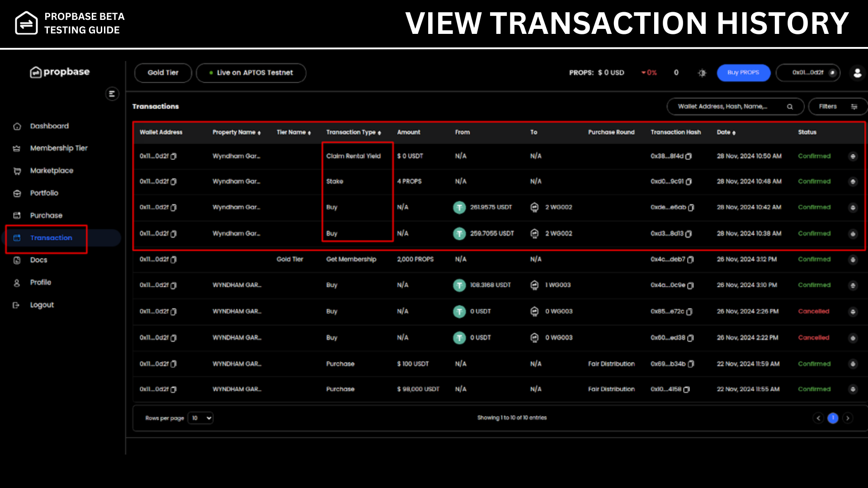Screen dimensions: 868x488
Task: Copy transaction hash 0x38...8f4d
Action: click(689, 156)
